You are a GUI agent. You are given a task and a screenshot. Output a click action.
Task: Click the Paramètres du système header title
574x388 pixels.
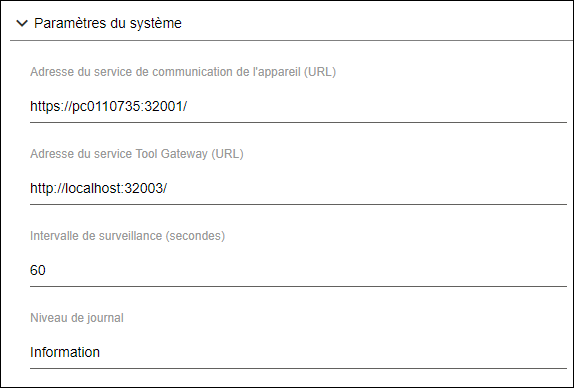pyautogui.click(x=108, y=23)
